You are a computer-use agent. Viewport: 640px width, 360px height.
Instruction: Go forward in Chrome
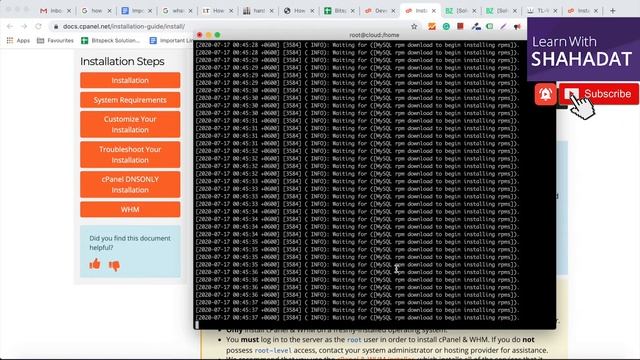24,27
